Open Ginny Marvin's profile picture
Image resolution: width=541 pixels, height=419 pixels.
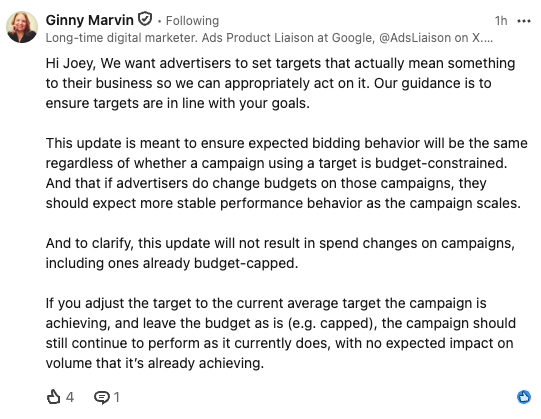pyautogui.click(x=22, y=27)
